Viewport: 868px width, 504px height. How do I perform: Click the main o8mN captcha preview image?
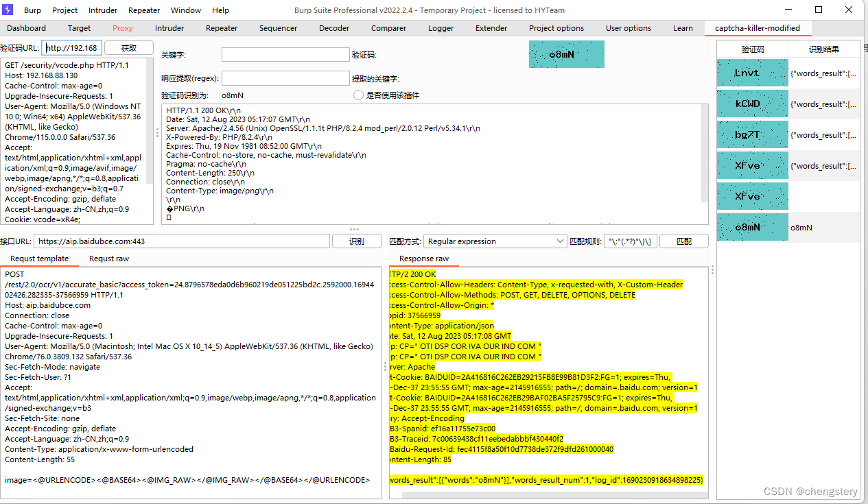point(567,54)
